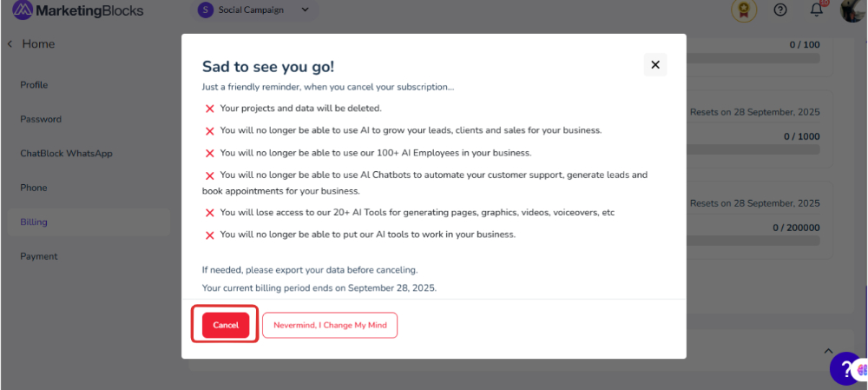The image size is (868, 390).
Task: Click the 0 / 200000 usage progress bar
Action: coord(753,241)
